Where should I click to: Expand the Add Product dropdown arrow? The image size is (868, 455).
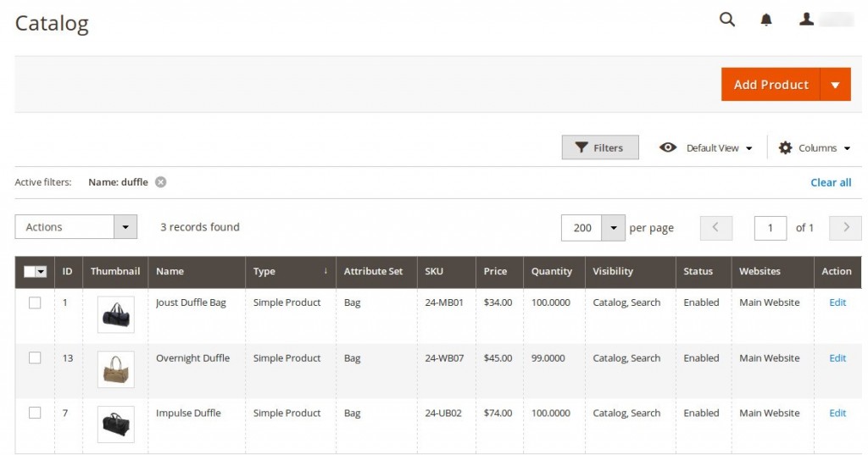(835, 85)
